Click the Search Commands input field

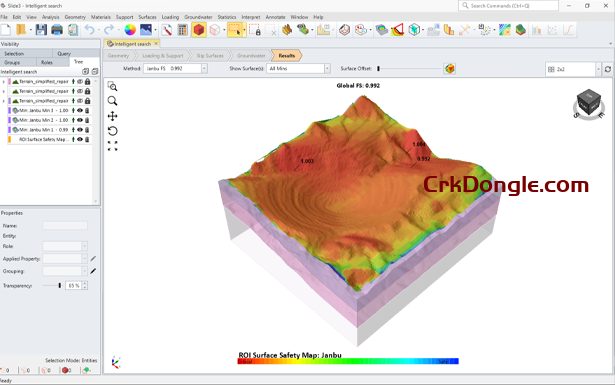point(508,6)
